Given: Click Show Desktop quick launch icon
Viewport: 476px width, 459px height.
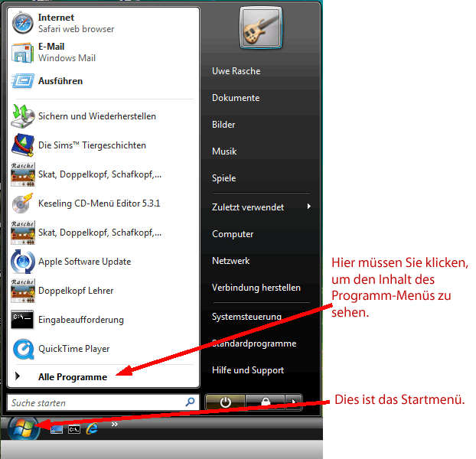Looking at the screenshot, I should pos(57,429).
